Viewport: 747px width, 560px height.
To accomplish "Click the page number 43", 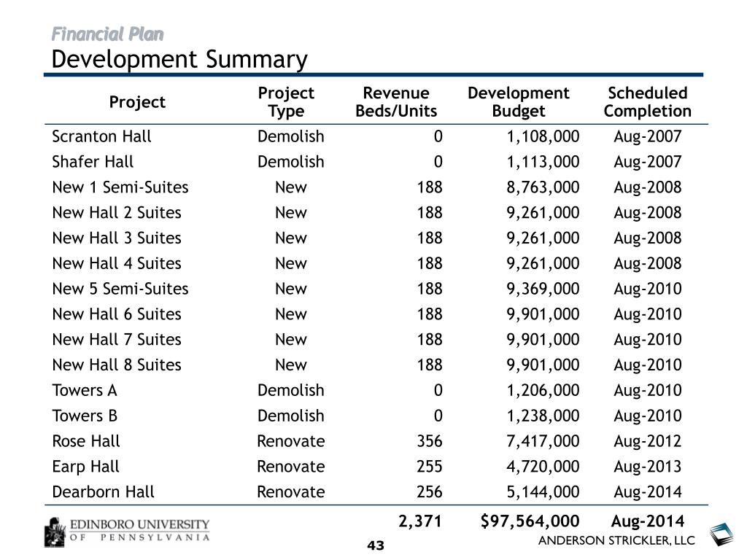I will pos(376,545).
